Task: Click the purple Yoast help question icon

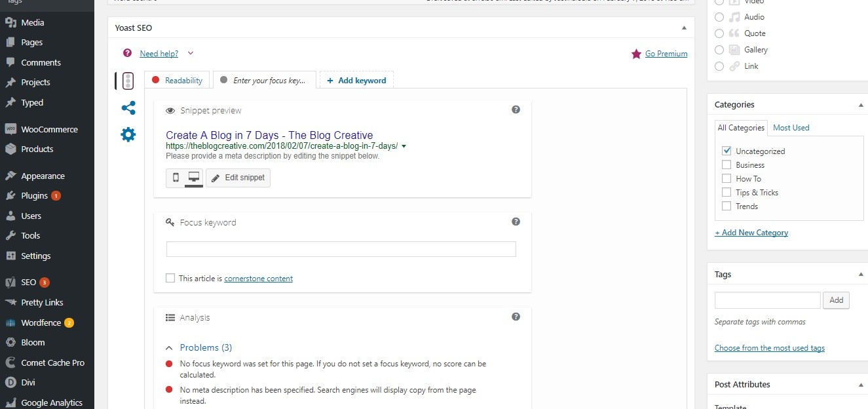Action: tap(127, 53)
